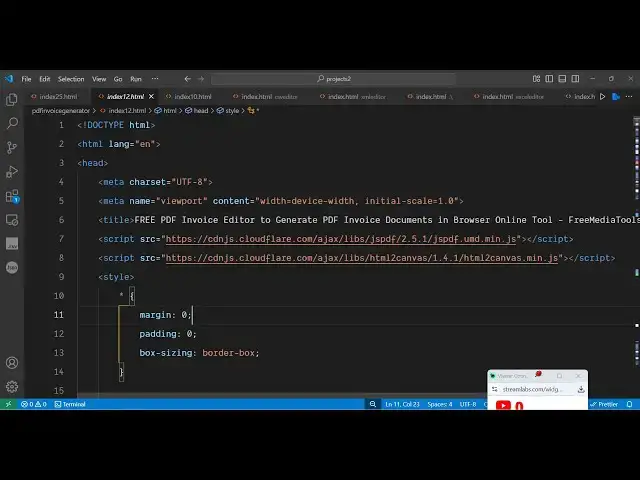This screenshot has height=480, width=640.
Task: Go back with navigation arrow
Action: (x=187, y=79)
